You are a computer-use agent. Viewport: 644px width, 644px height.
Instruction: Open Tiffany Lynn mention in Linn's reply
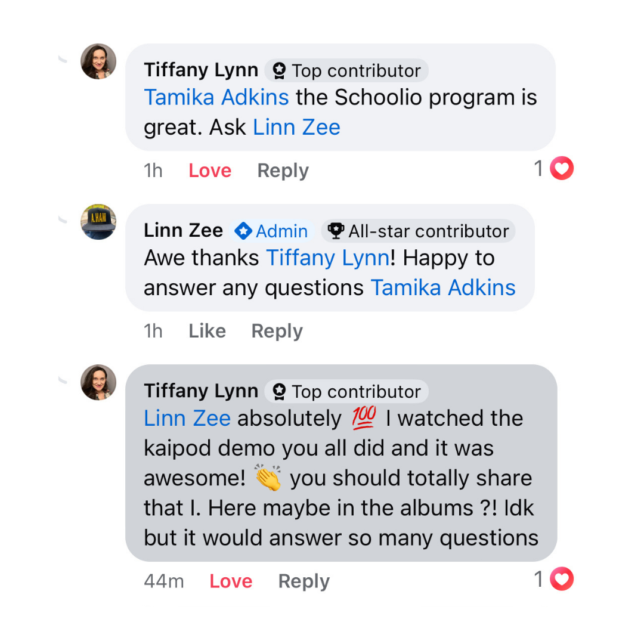click(x=327, y=258)
